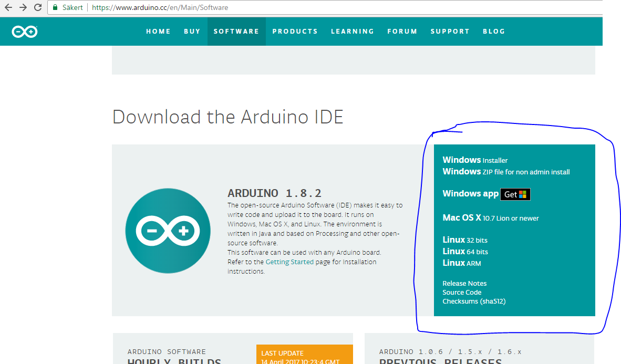Click the browser back arrow
This screenshot has width=621, height=364.
tap(8, 7)
